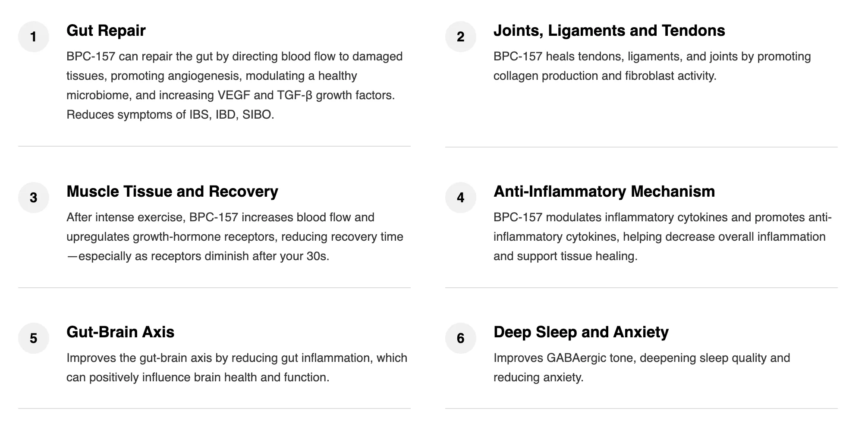The width and height of the screenshot is (868, 421).
Task: Click the "Reduces symptoms of IBS, IBD, SIBO" sentence
Action: coord(170,115)
